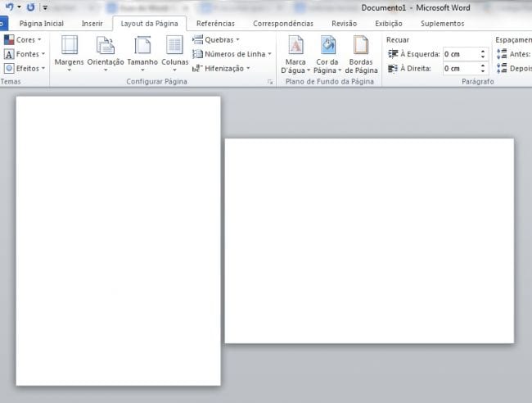Open the Exibição tab
The width and height of the screenshot is (532, 403).
coord(389,24)
